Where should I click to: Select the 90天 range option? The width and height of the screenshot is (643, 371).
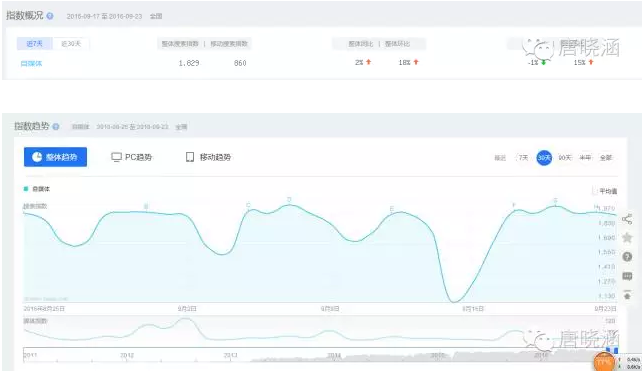[565, 158]
